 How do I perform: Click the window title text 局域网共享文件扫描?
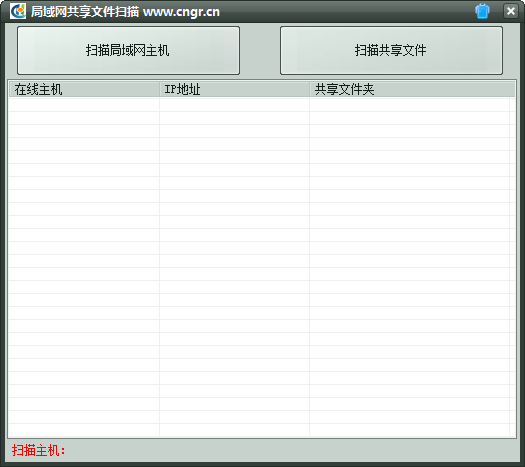[85, 12]
